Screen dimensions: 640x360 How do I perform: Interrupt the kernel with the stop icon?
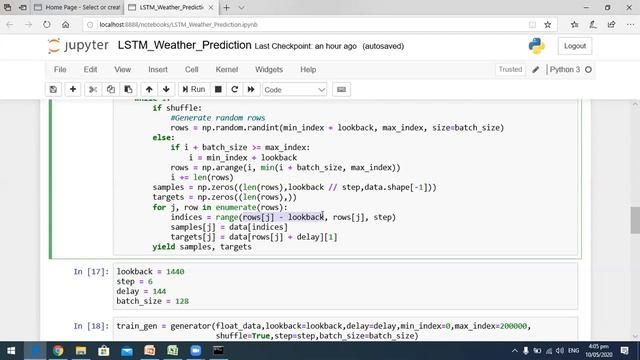[x=218, y=89]
